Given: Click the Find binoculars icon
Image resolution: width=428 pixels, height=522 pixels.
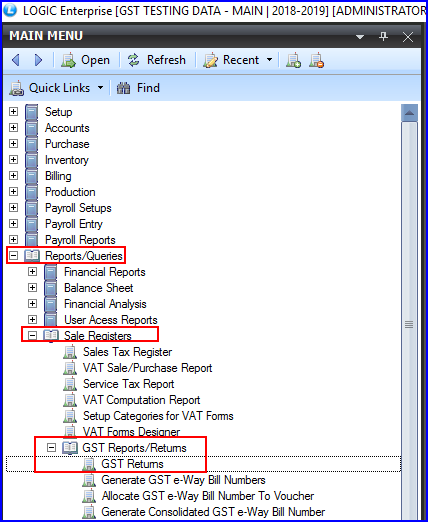Looking at the screenshot, I should point(123,88).
